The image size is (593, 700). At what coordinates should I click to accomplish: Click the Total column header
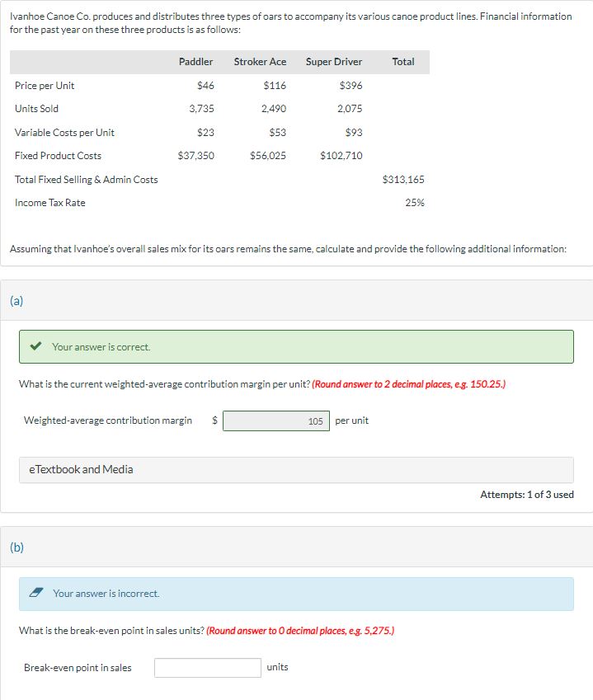tap(402, 62)
